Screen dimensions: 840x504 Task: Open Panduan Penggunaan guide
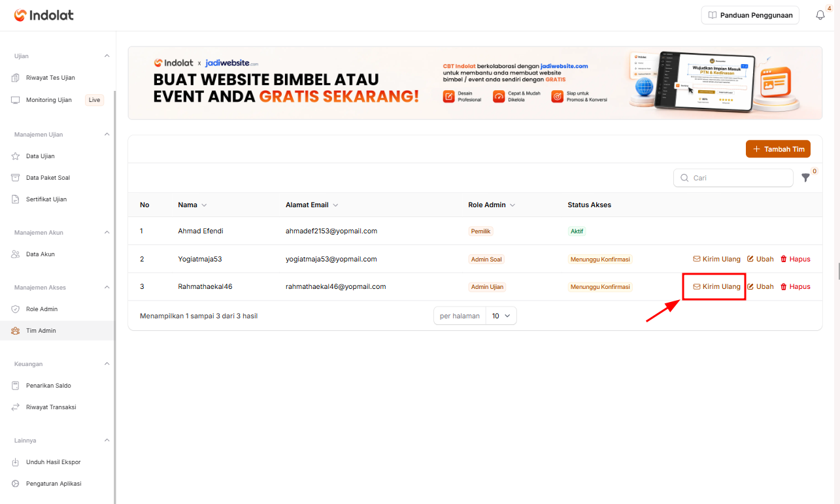(x=750, y=15)
